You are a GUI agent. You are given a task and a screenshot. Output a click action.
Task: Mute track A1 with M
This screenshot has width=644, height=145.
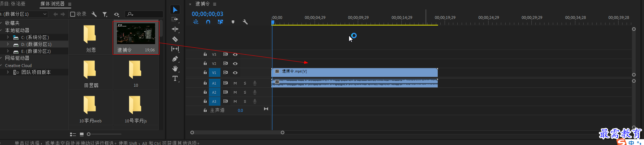click(235, 83)
